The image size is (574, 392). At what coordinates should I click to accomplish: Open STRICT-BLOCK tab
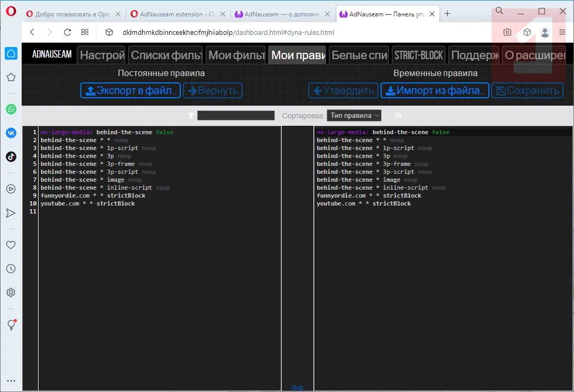[419, 55]
